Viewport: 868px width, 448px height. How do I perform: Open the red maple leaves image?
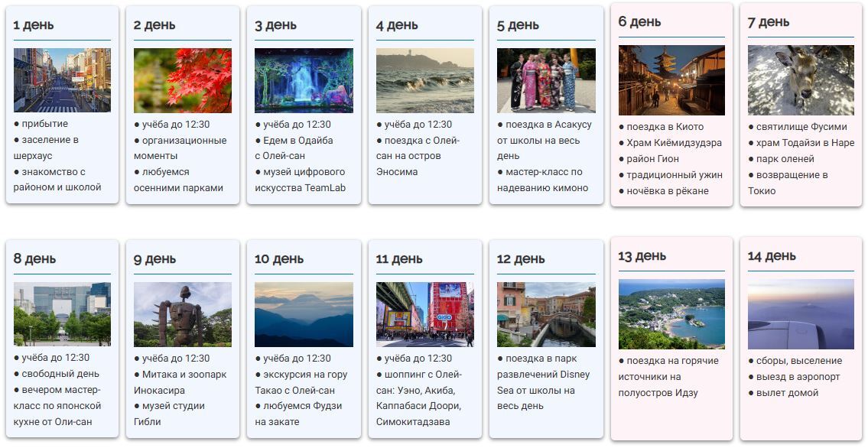click(183, 81)
